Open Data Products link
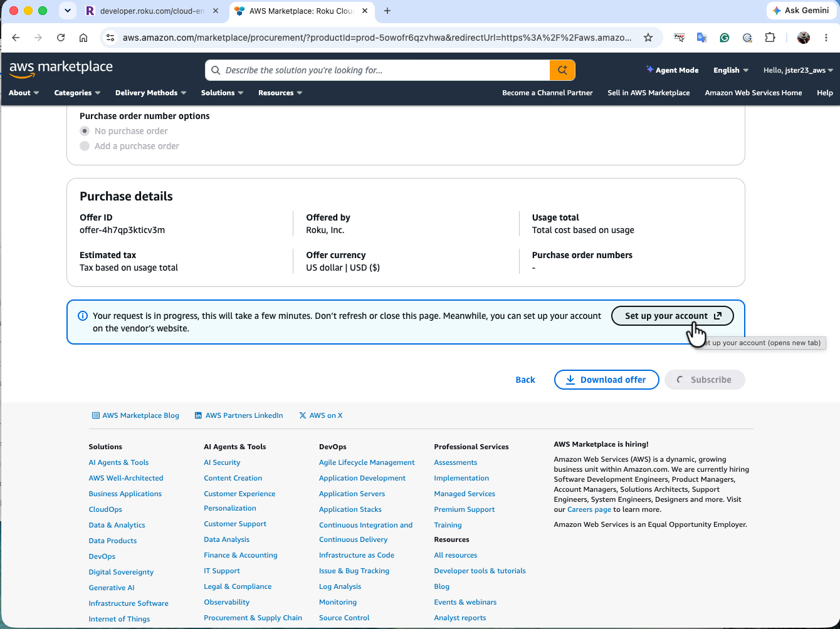 (113, 541)
